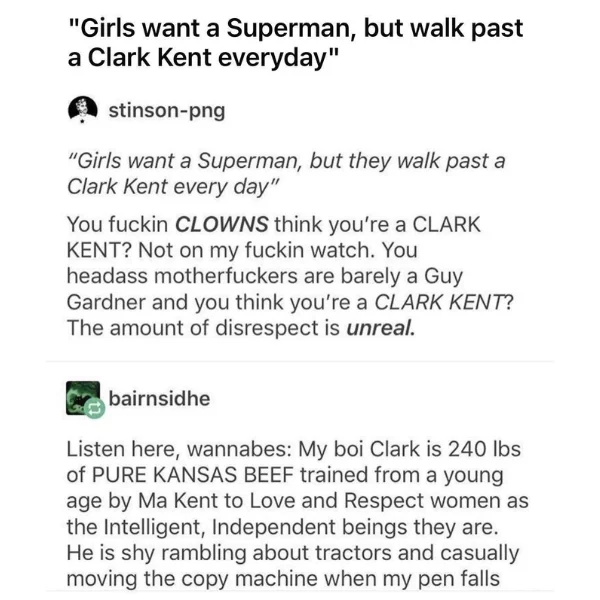Visit the stinson-png blog username
The height and width of the screenshot is (600, 600).
click(167, 111)
